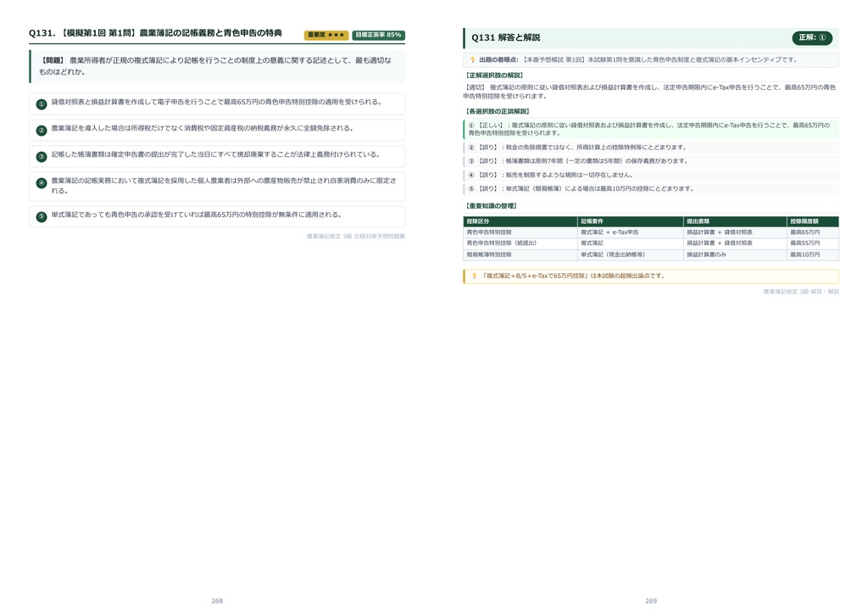This screenshot has height=614, width=868.
Task: Click the lightbulb icon next to 出題の着眼点
Action: [x=473, y=60]
